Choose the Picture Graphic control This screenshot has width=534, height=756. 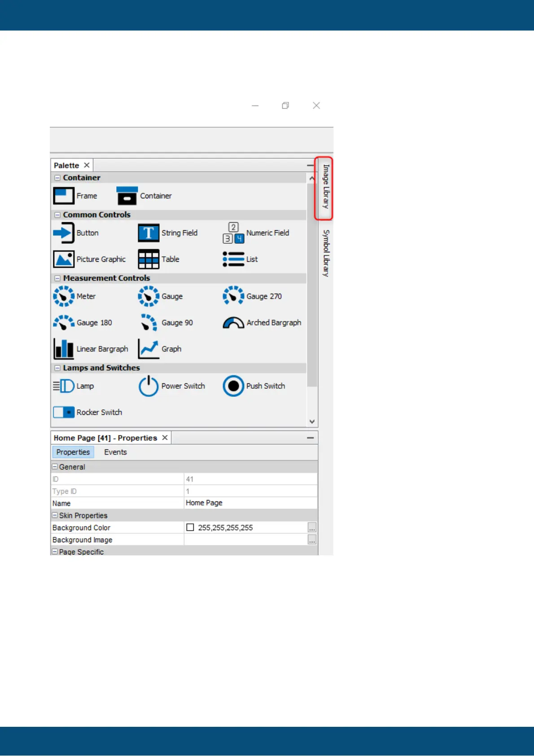89,259
